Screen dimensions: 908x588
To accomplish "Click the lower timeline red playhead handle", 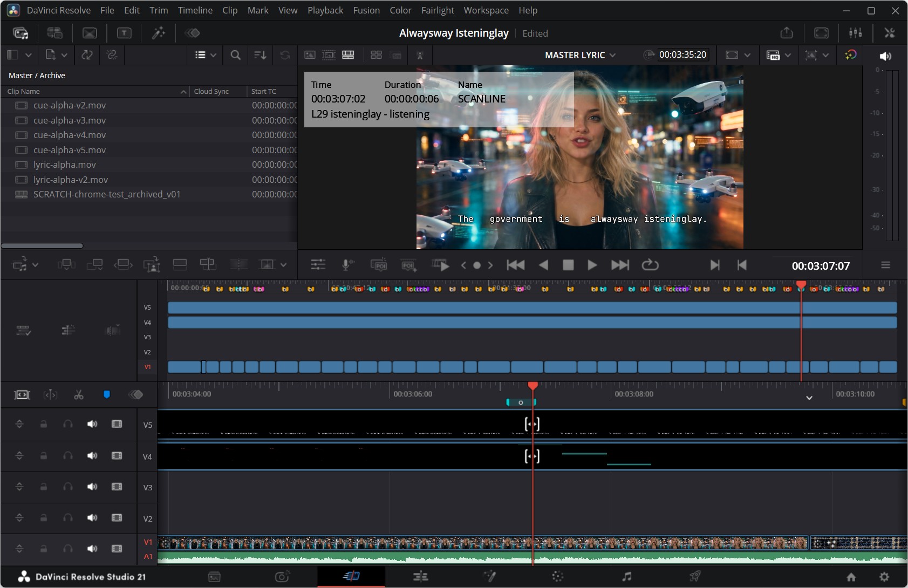I will click(x=532, y=385).
